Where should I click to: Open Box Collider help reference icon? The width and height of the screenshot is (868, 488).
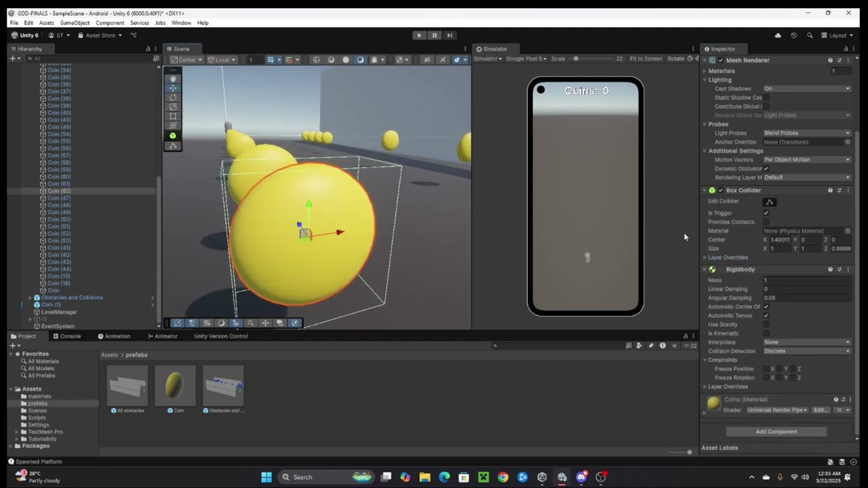[830, 190]
